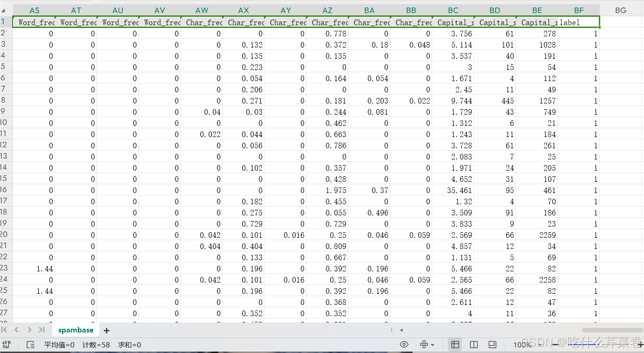The width and height of the screenshot is (644, 353).
Task: Click horizontal scrollbar left arrow
Action: point(401,330)
